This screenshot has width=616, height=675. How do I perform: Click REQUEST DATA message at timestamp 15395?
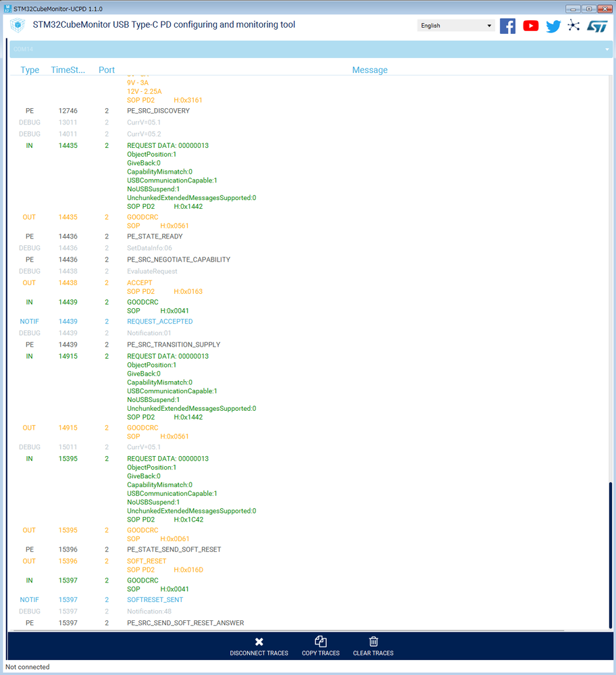coord(168,459)
